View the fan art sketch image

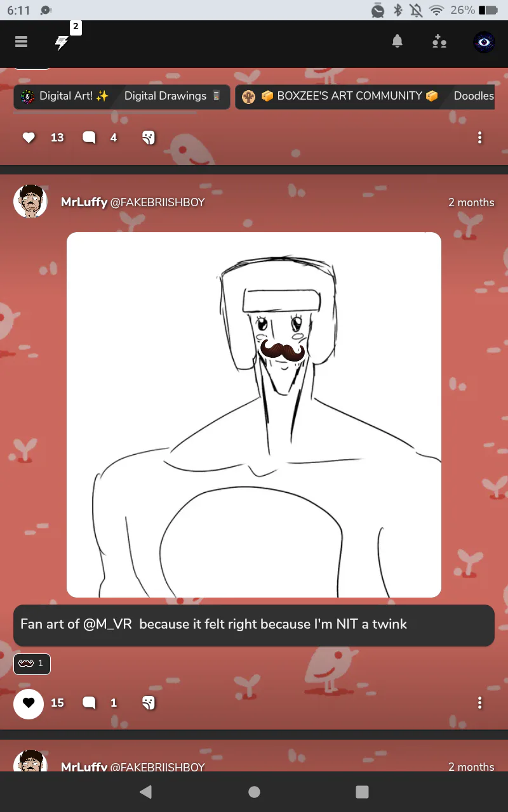254,415
